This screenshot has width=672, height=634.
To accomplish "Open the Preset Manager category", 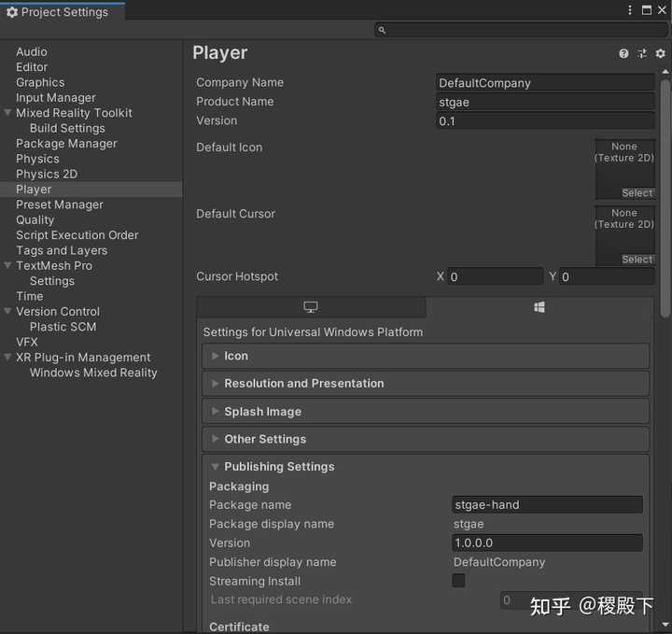I will click(60, 204).
